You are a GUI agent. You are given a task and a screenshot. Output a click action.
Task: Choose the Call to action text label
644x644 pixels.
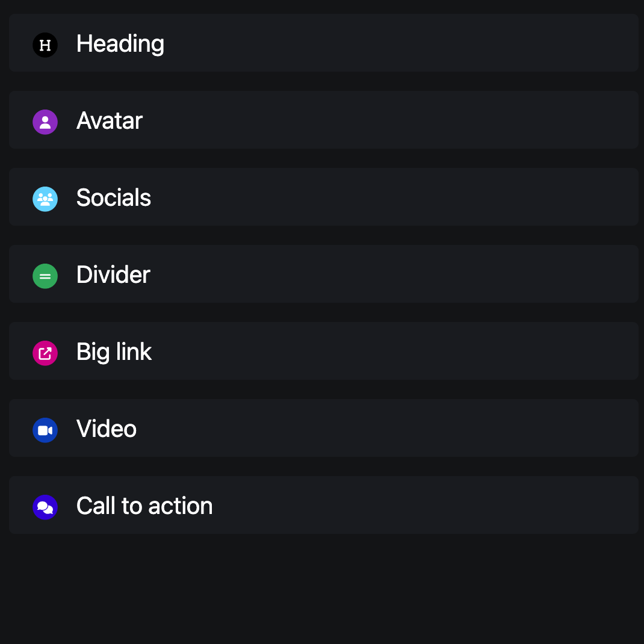pyautogui.click(x=144, y=506)
